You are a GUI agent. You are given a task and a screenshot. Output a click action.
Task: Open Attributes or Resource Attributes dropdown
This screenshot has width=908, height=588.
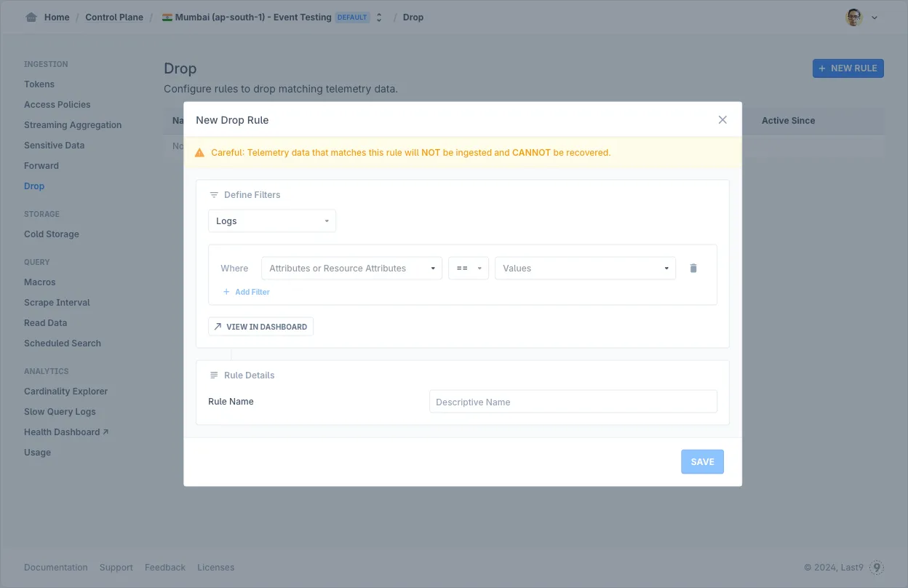coord(351,269)
